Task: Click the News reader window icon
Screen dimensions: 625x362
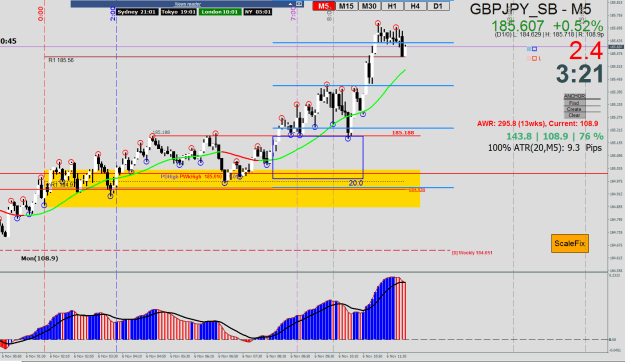Action: tap(299, 4)
